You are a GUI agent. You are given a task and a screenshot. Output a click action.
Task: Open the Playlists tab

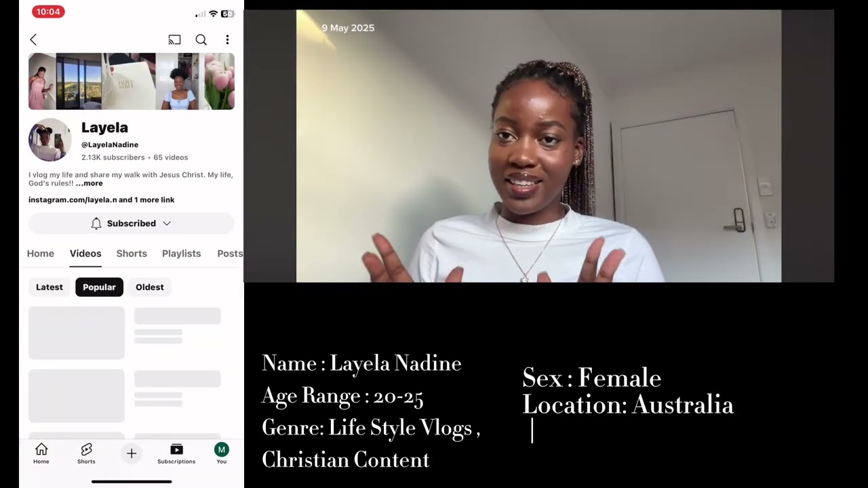pyautogui.click(x=181, y=253)
